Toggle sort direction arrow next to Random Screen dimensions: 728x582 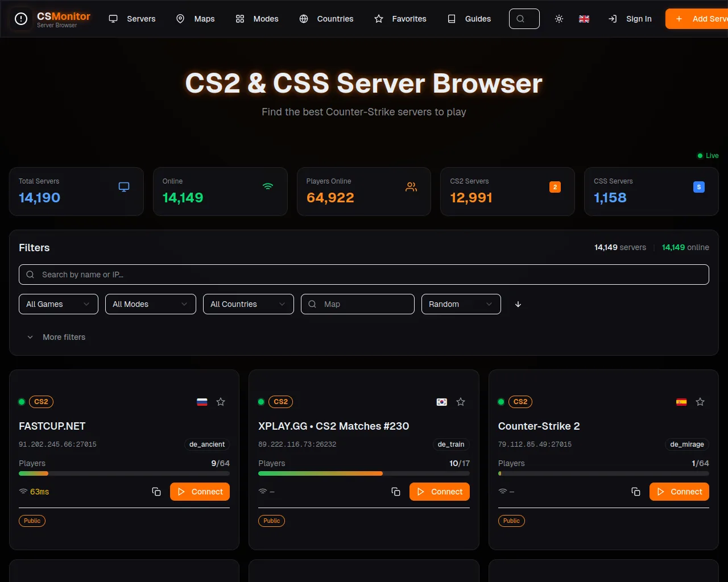[518, 304]
